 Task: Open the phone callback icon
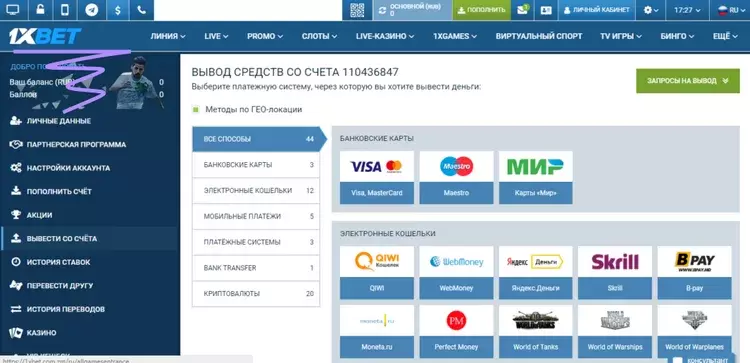[x=142, y=10]
